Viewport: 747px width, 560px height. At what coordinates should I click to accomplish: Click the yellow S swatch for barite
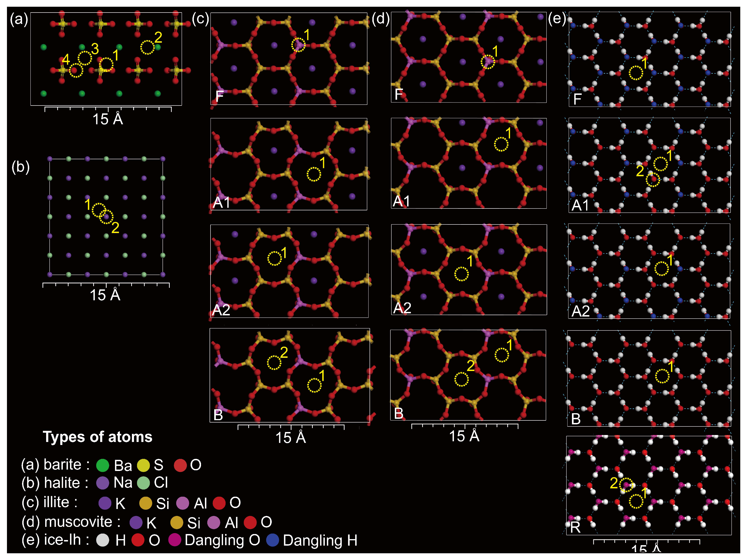tap(143, 465)
